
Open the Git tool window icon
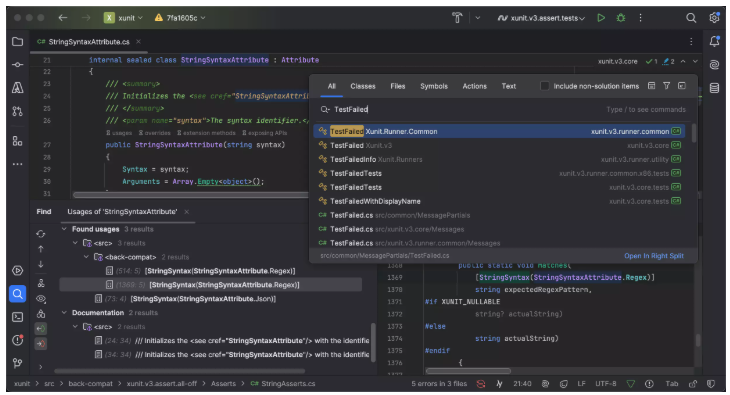(17, 363)
